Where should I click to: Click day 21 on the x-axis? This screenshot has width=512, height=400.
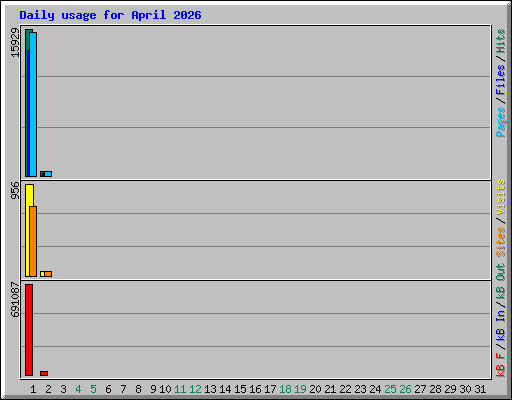click(330, 389)
